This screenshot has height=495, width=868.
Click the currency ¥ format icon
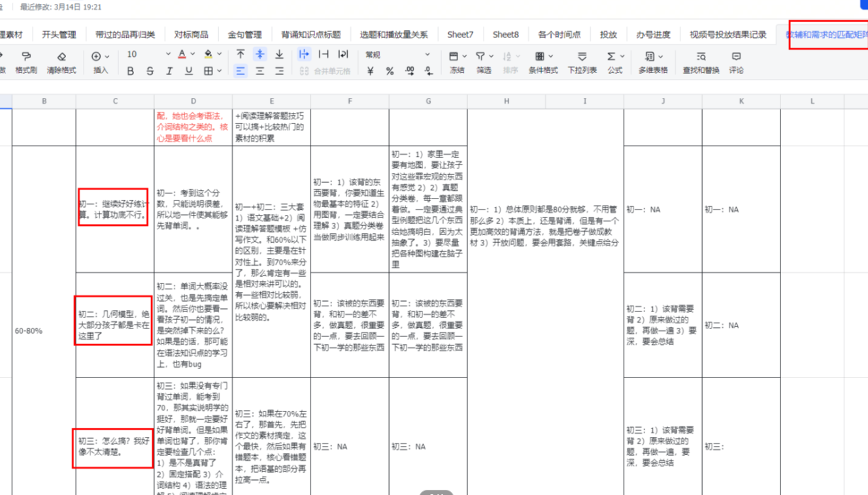coord(370,71)
